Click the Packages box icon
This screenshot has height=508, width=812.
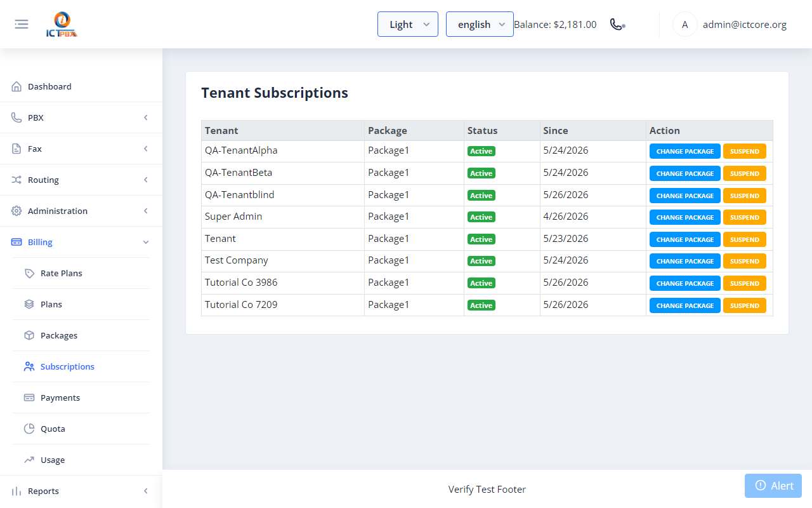(x=29, y=335)
